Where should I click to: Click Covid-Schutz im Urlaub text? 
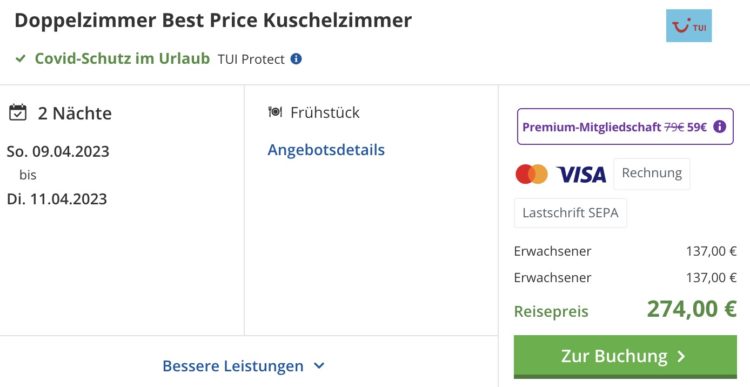coord(122,58)
